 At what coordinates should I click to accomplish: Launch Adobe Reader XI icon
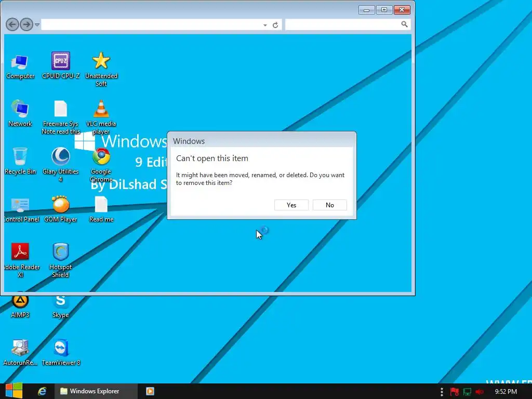click(21, 261)
